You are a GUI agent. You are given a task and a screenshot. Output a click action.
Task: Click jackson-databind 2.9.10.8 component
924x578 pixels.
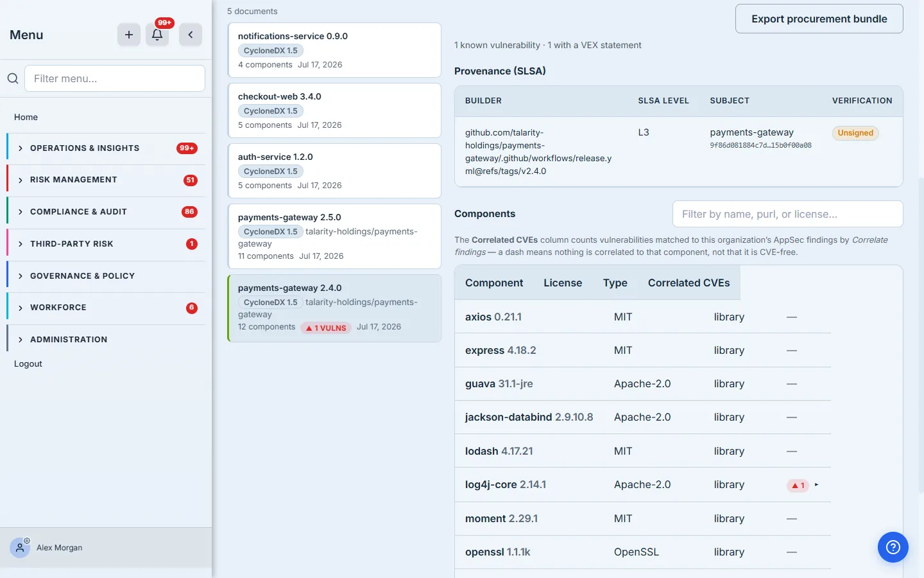[x=529, y=417]
